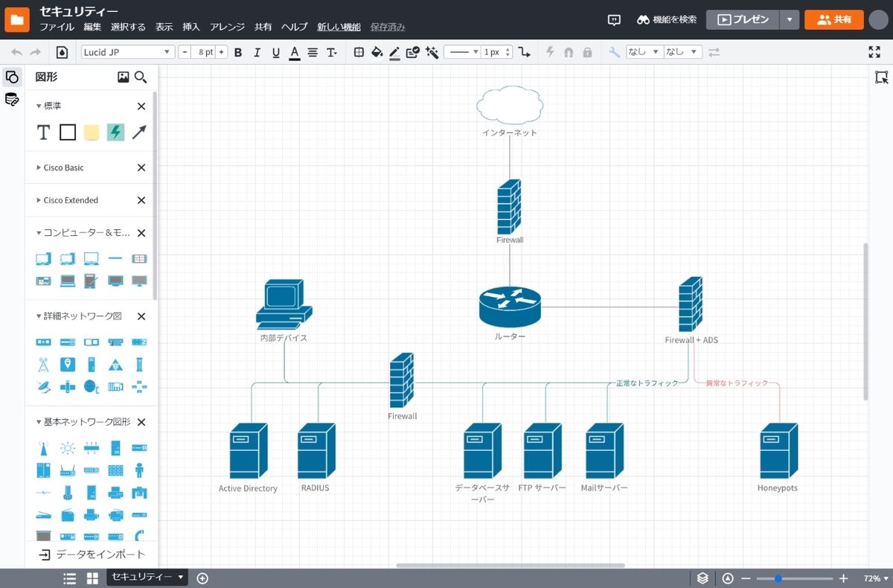Add a new page with plus icon
This screenshot has width=893, height=588.
pyautogui.click(x=202, y=578)
